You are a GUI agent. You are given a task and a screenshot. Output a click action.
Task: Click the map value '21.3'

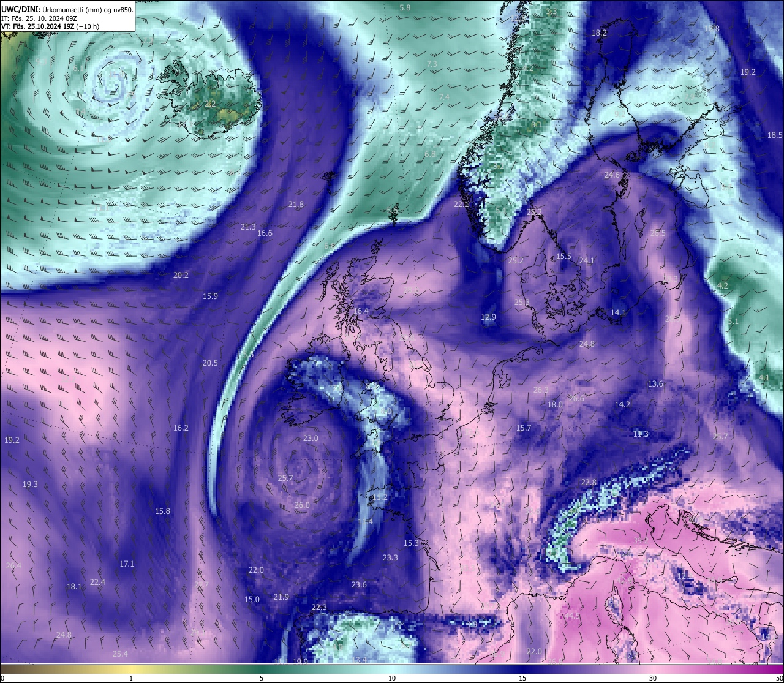[248, 227]
